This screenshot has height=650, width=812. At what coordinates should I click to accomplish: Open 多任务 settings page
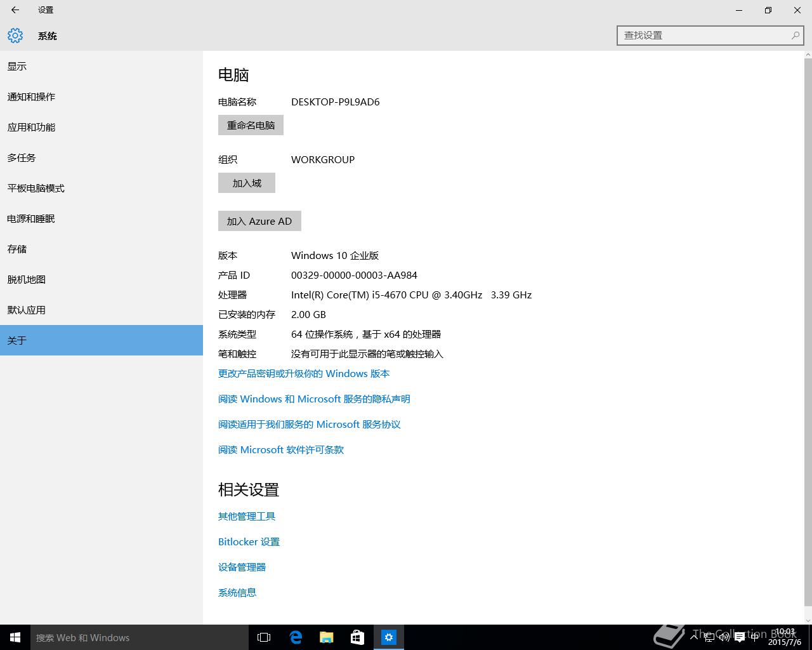[x=101, y=157]
